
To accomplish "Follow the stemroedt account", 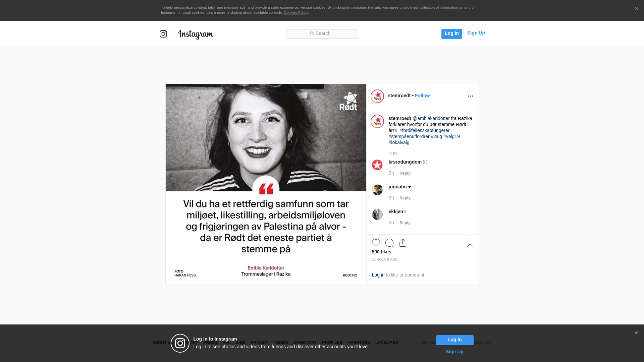I will (x=422, y=96).
